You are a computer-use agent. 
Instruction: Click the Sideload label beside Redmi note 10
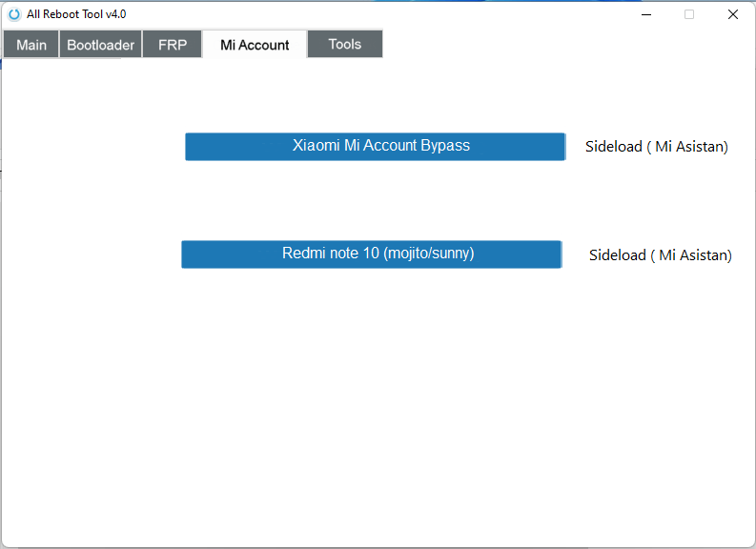[x=660, y=255]
